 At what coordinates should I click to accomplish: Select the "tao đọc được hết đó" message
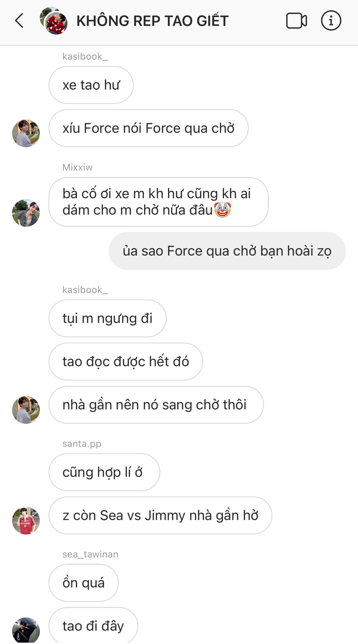pos(126,362)
